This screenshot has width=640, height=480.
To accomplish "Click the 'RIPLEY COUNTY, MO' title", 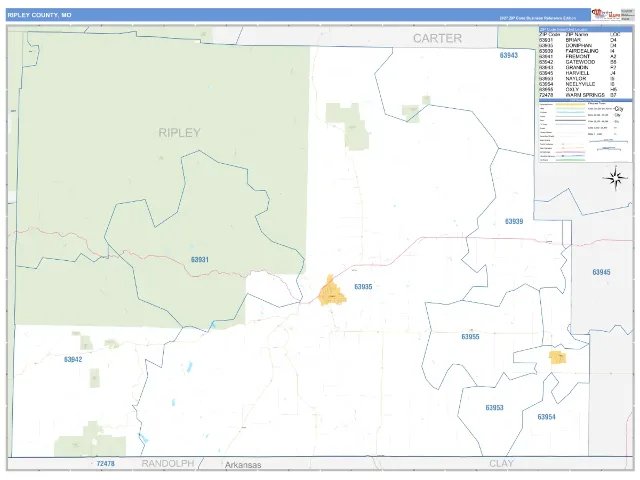I will tap(40, 15).
